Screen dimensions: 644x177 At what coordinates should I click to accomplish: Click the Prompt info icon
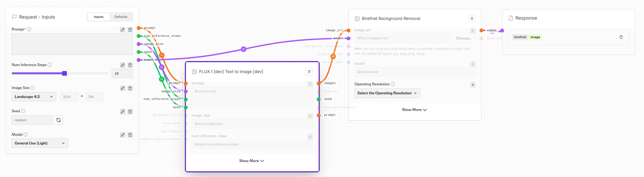29,29
